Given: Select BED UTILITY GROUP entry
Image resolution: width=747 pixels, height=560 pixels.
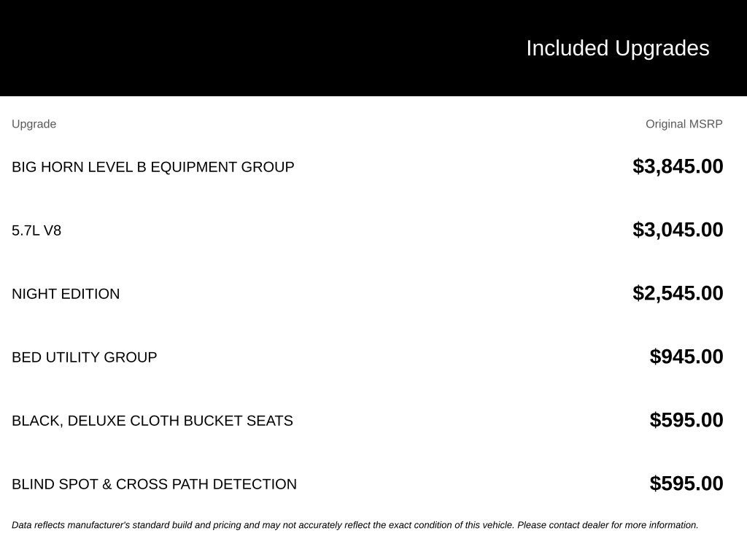Looking at the screenshot, I should point(85,357).
